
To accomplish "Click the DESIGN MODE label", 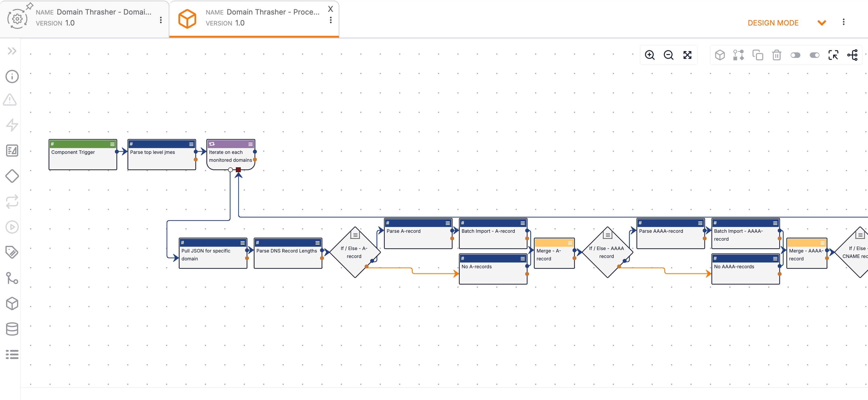I will coord(773,23).
